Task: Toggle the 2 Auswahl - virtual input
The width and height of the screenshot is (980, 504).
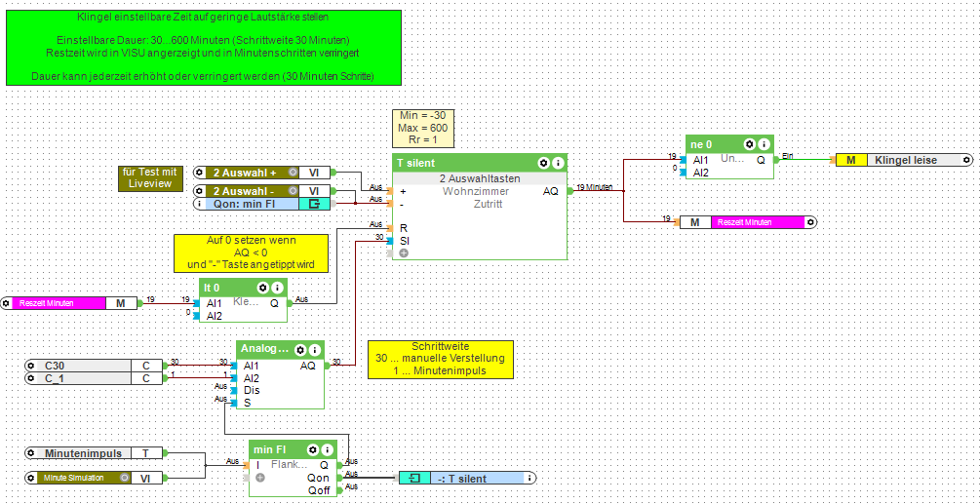Action: tap(292, 190)
